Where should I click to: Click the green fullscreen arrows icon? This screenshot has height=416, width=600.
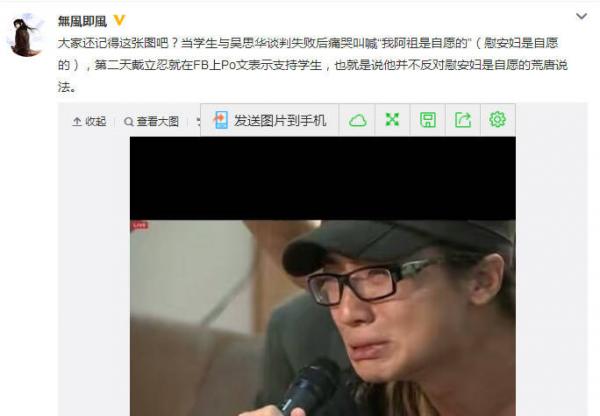click(392, 120)
